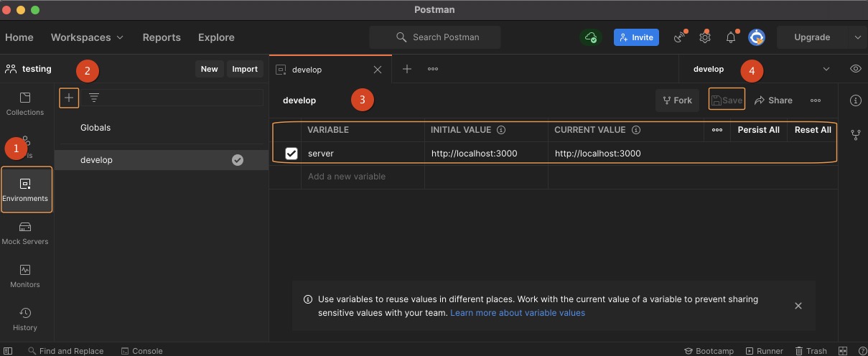This screenshot has width=868, height=356.
Task: Open more actions beside Share button
Action: tap(816, 100)
